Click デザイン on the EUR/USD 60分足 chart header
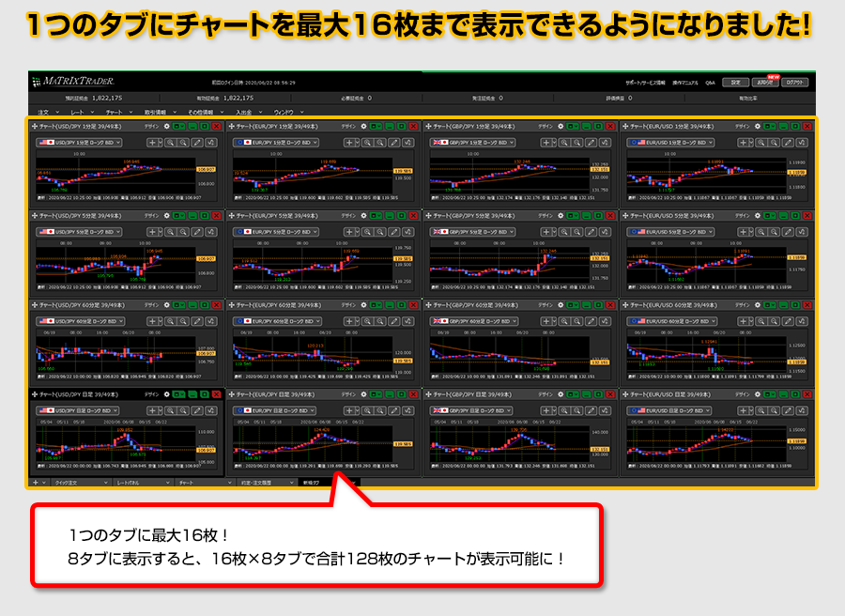This screenshot has height=616, width=845. point(743,305)
